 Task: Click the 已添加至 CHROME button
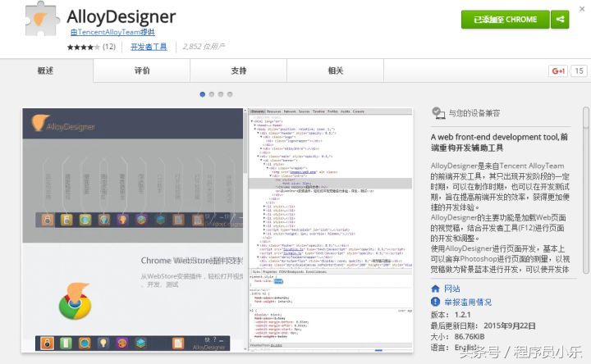pyautogui.click(x=506, y=19)
